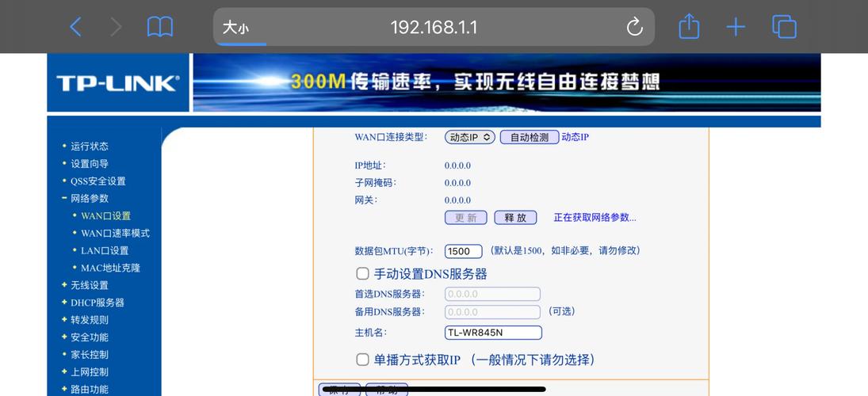
Task: Collapse the 网络参数 menu section
Action: pyautogui.click(x=89, y=199)
